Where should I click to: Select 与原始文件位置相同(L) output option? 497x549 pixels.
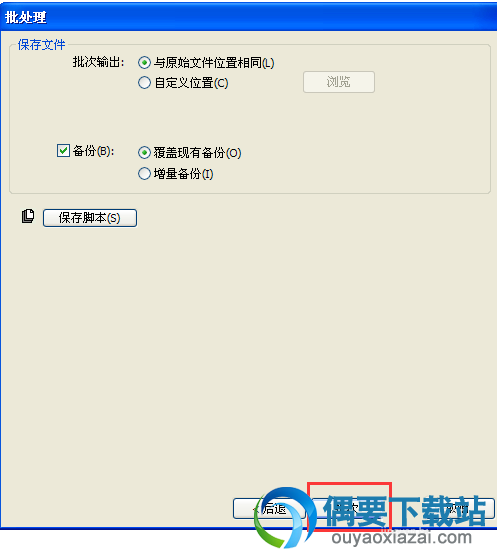tap(144, 63)
